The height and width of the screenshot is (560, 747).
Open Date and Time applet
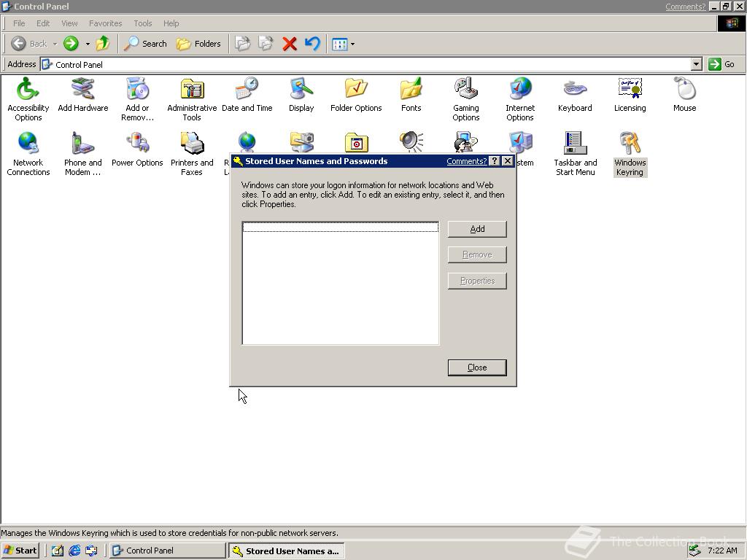click(x=247, y=95)
